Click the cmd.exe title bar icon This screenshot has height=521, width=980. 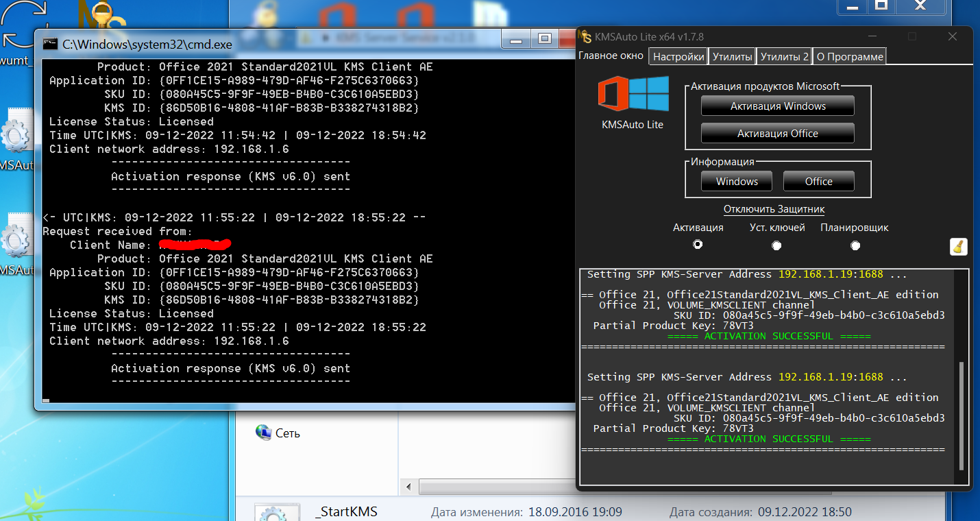point(50,44)
